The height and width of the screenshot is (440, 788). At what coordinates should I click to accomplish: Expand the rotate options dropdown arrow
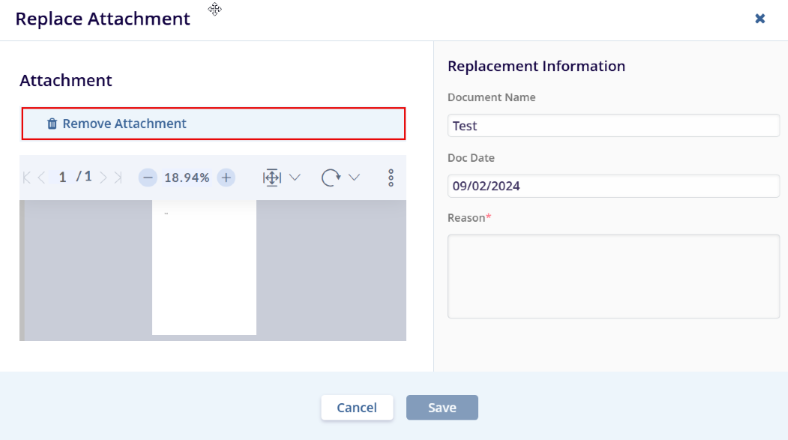pos(355,177)
